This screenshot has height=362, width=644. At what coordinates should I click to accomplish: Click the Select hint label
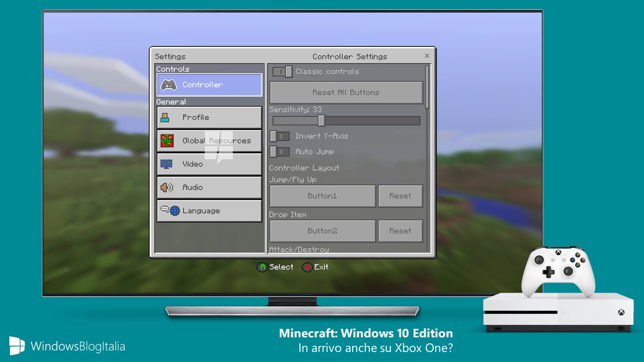coord(281,267)
